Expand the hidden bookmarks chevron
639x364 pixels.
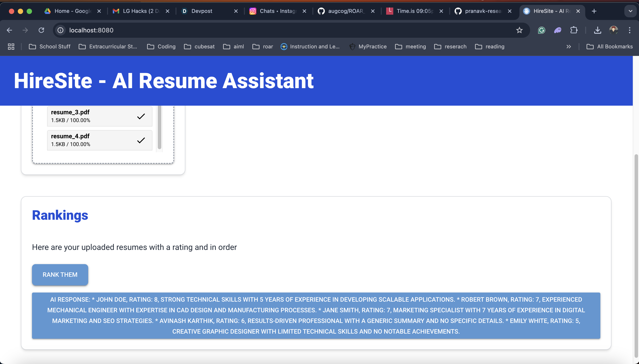[569, 47]
